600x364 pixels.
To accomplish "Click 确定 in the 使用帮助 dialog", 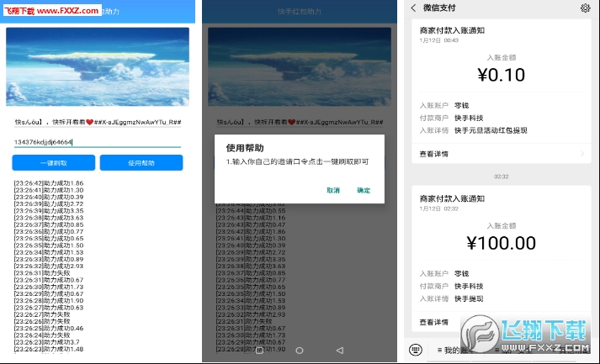I will pos(364,191).
